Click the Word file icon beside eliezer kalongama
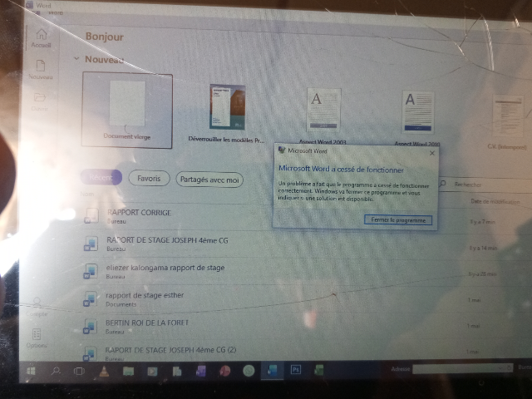Image resolution: width=532 pixels, height=399 pixels. 91,272
